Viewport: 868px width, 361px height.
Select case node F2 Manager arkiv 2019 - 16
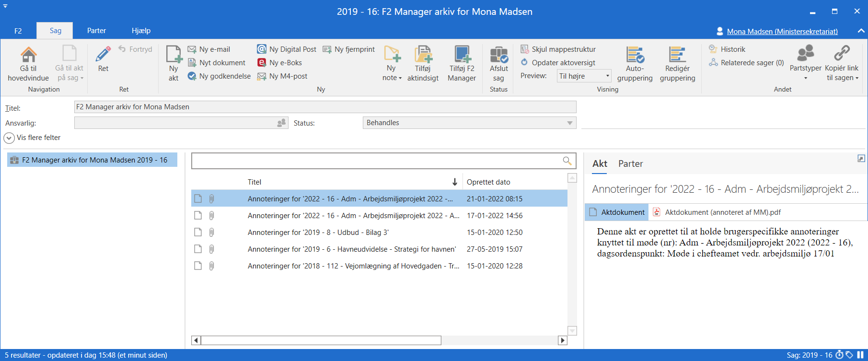coord(92,160)
